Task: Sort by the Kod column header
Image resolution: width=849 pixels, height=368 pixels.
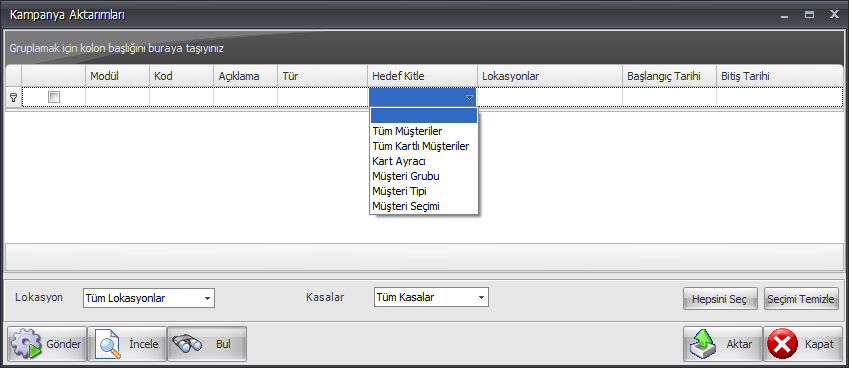Action: 181,76
